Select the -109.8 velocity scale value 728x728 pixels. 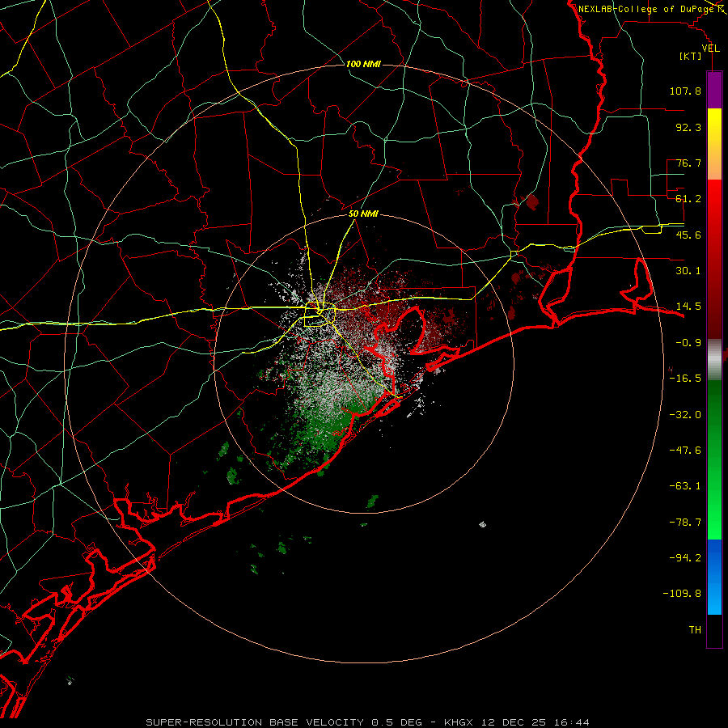pyautogui.click(x=683, y=594)
